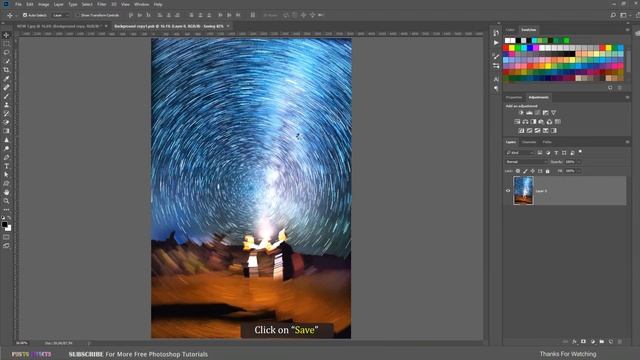This screenshot has height=360, width=640.
Task: Create a new swatch in Swatches panel
Action: pos(610,88)
